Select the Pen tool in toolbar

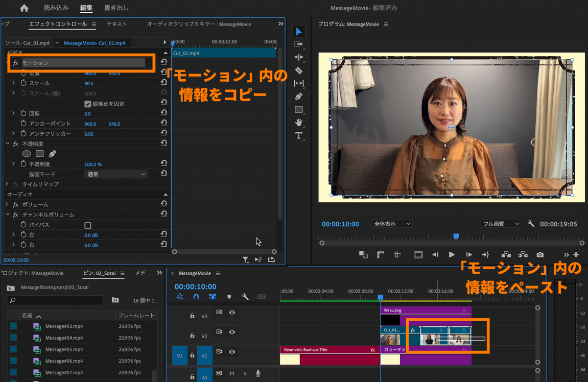coord(299,97)
